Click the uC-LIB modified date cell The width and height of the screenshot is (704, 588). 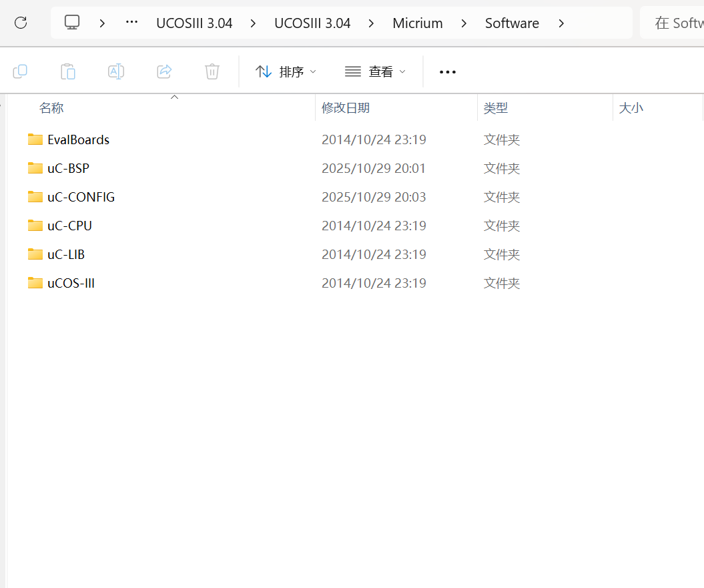tap(374, 255)
